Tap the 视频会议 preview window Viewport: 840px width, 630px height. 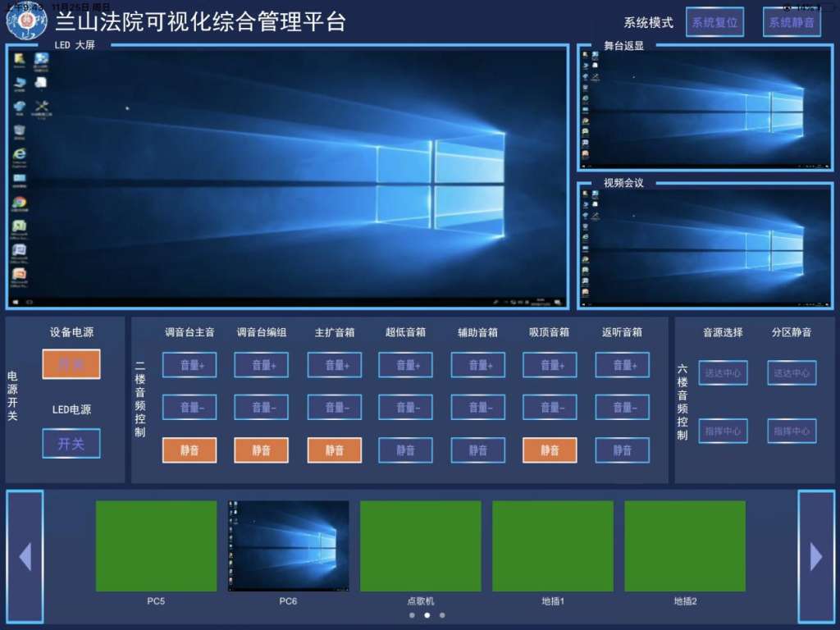coord(705,246)
